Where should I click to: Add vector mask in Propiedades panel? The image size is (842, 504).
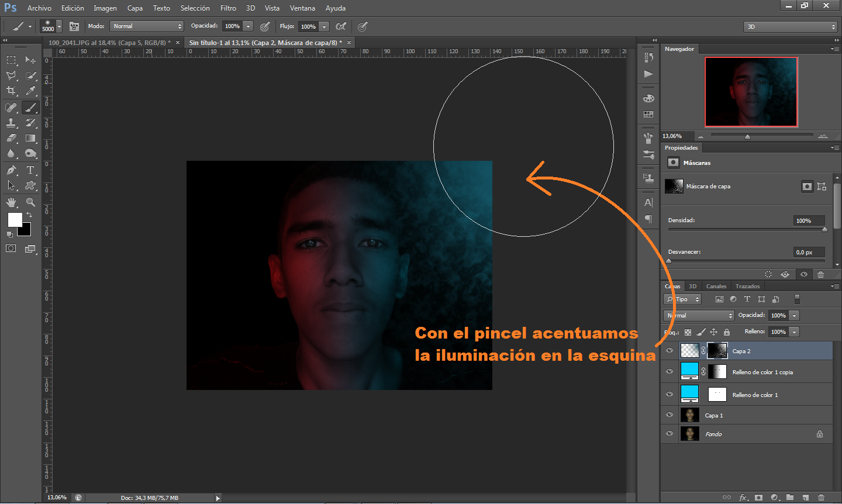click(822, 187)
